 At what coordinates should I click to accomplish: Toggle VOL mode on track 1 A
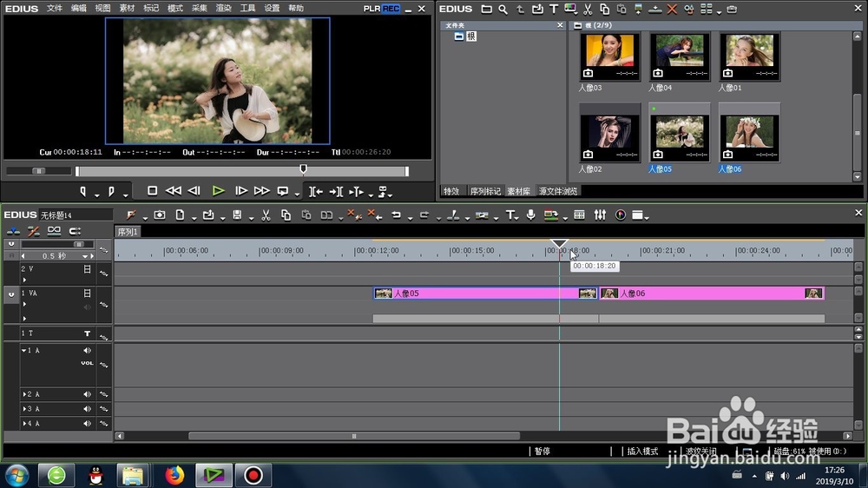point(87,363)
